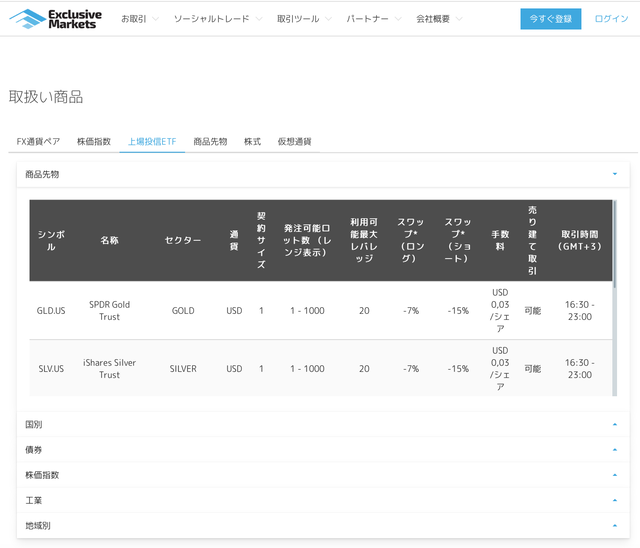Collapse the 商品先物 accordion section
This screenshot has width=640, height=548.
pyautogui.click(x=323, y=175)
